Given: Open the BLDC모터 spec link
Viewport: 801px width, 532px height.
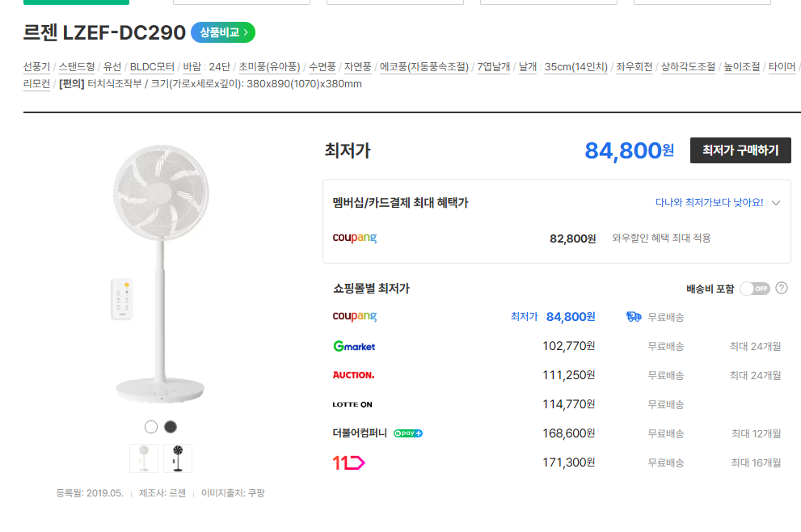Looking at the screenshot, I should click(x=152, y=67).
